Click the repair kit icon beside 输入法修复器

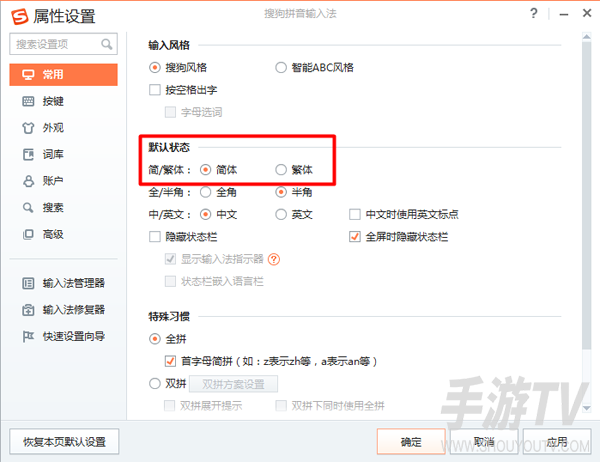[x=28, y=310]
